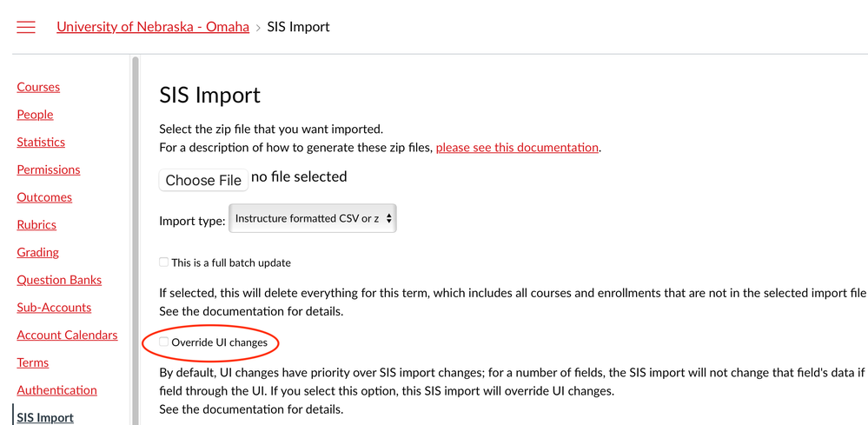
Task: Click the Choose File button
Action: [x=203, y=180]
